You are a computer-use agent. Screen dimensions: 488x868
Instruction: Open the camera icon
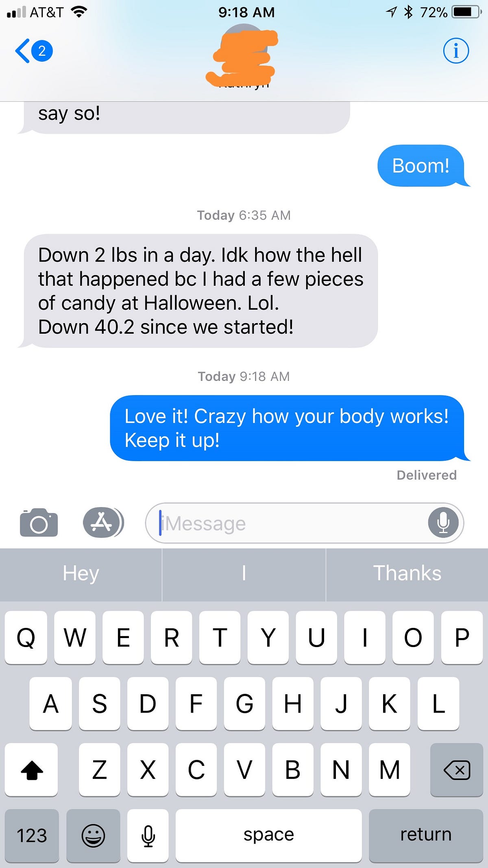pos(39,523)
